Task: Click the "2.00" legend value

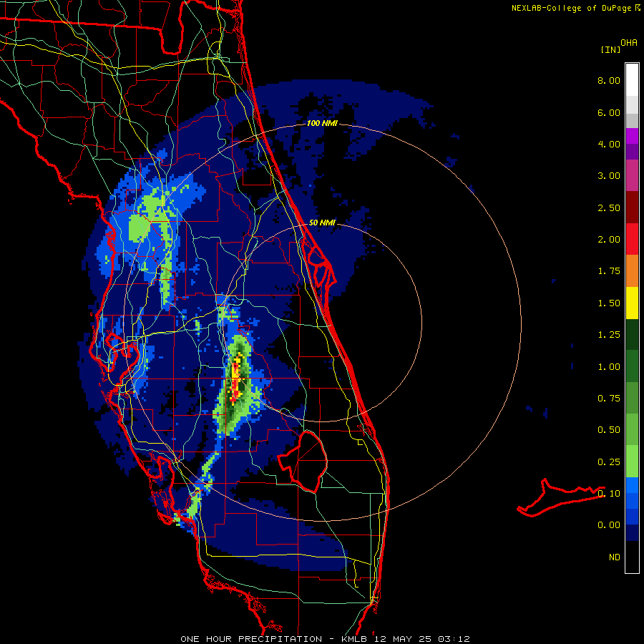Action: coord(609,240)
